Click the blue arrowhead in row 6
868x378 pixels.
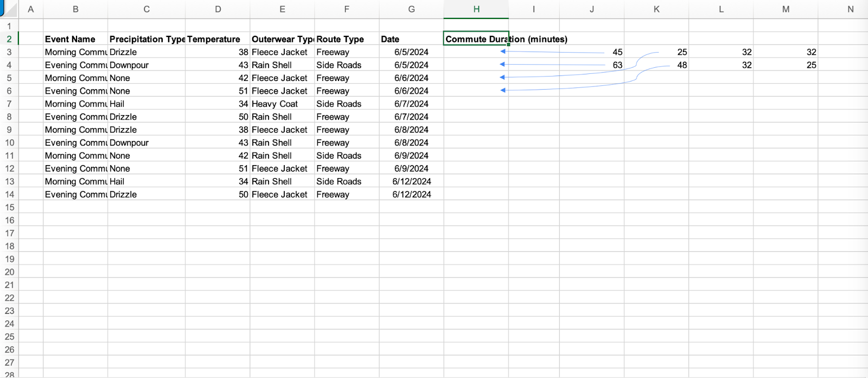503,90
